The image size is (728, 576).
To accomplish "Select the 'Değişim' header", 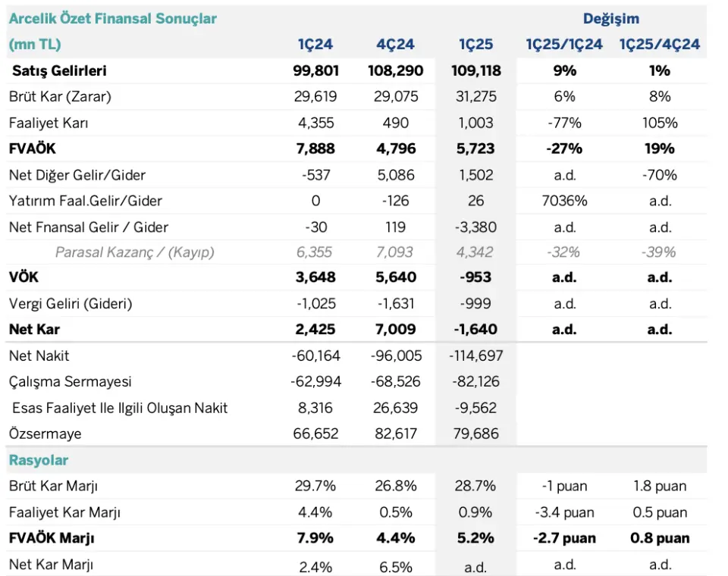I will [x=611, y=18].
